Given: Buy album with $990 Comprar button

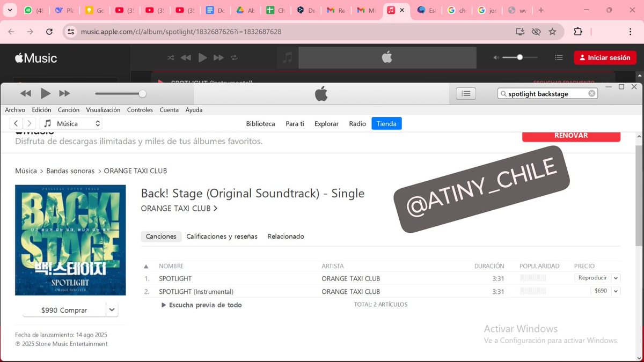Looking at the screenshot, I should (x=64, y=310).
